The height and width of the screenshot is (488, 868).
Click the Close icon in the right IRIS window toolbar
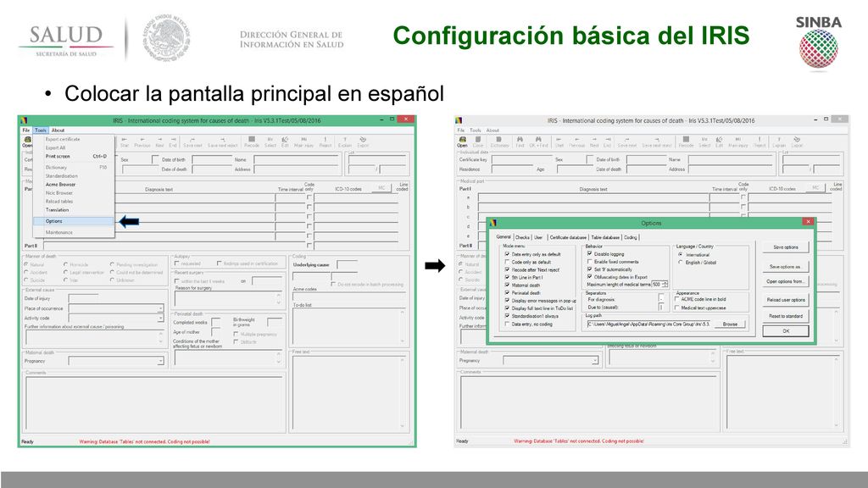(478, 141)
